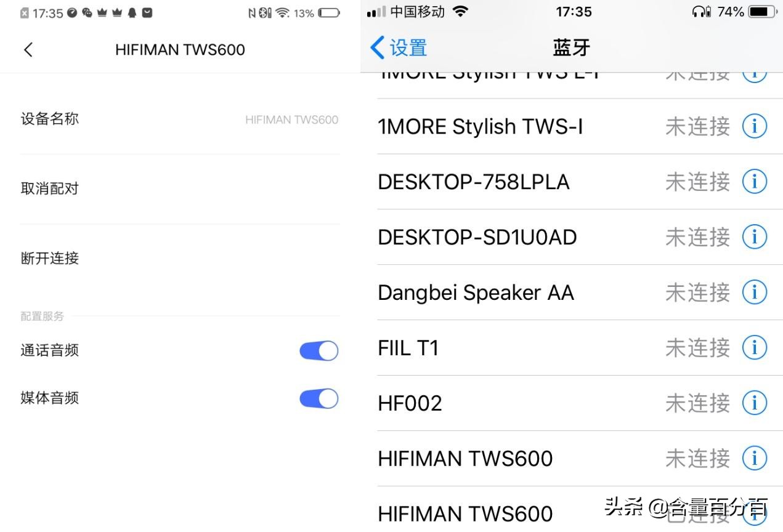Tap the Bluetooth icon in Android status bar

[264, 11]
